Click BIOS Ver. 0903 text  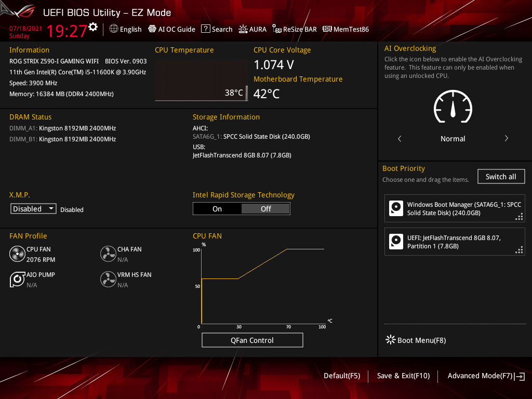click(126, 61)
